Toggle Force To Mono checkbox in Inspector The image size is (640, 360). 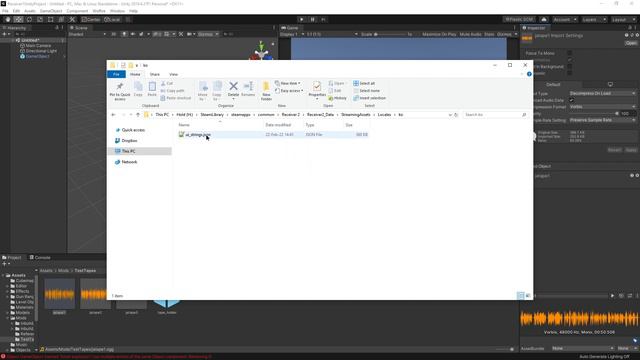pyautogui.click(x=569, y=53)
